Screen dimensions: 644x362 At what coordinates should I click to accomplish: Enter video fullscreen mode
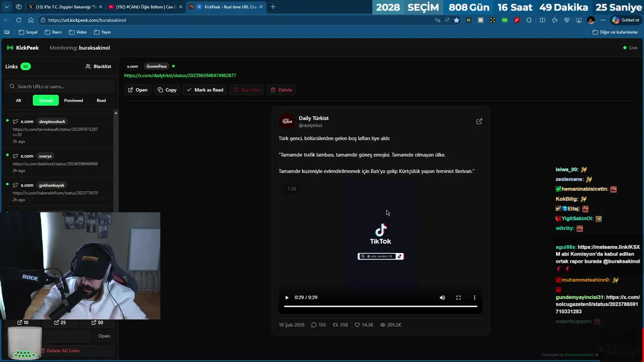tap(458, 298)
